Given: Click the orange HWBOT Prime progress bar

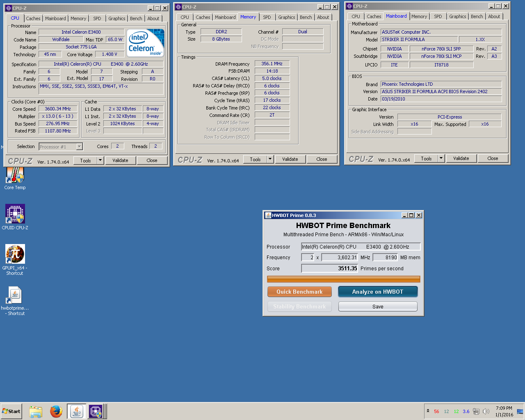Looking at the screenshot, I should (344, 279).
